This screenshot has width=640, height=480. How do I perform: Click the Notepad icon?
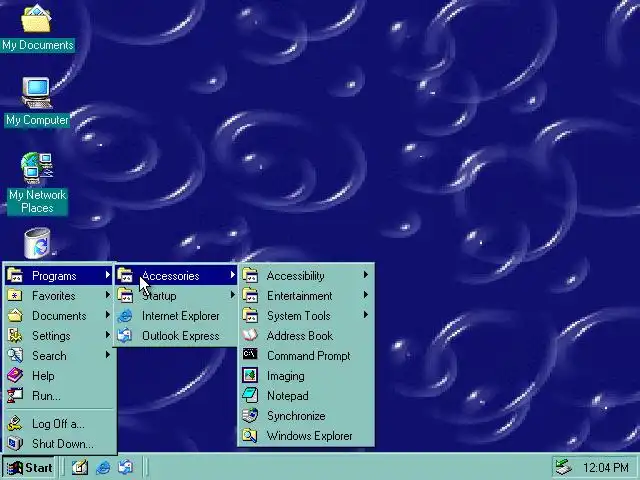(250, 395)
